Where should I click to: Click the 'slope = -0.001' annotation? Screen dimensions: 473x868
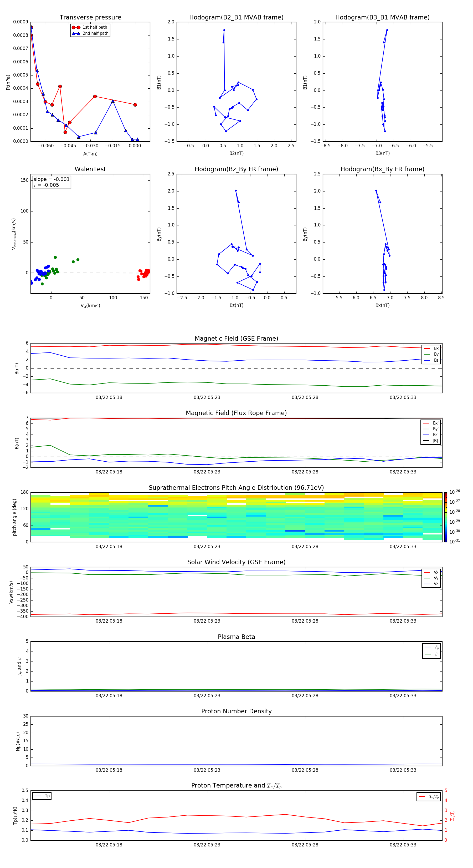coord(52,179)
